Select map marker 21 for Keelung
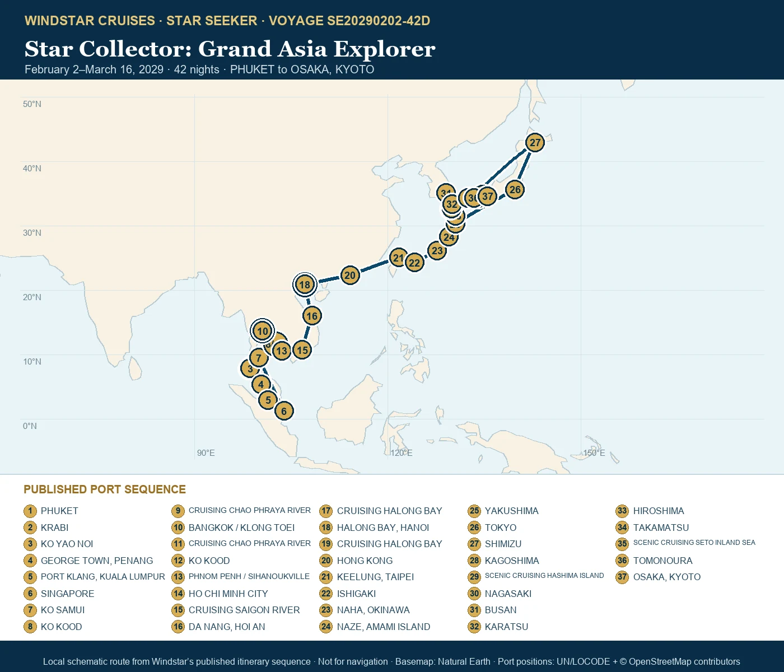 [x=399, y=258]
